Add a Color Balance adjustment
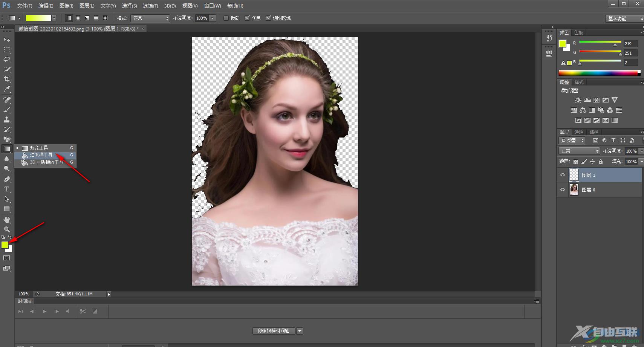Screen dimensions: 644x347 pos(583,110)
